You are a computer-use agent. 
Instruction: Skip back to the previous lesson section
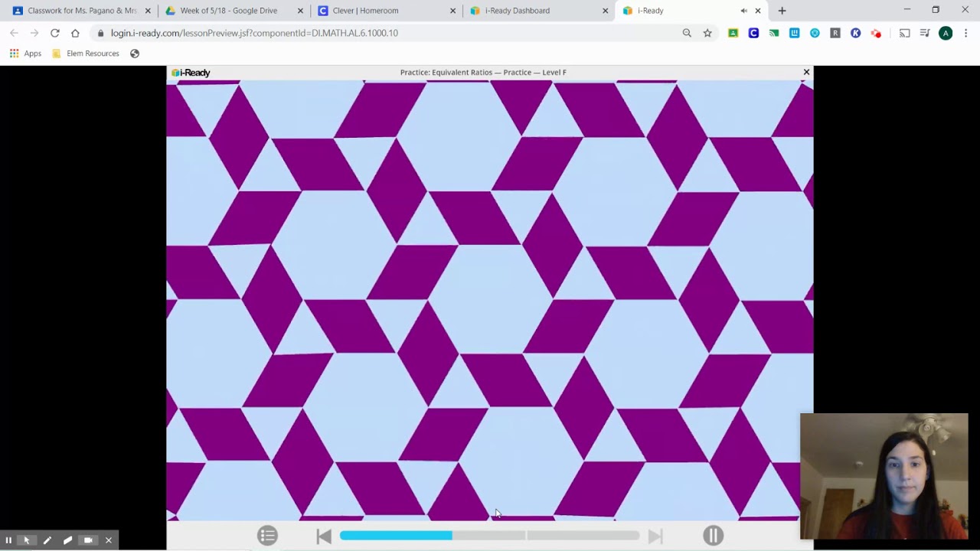[324, 536]
